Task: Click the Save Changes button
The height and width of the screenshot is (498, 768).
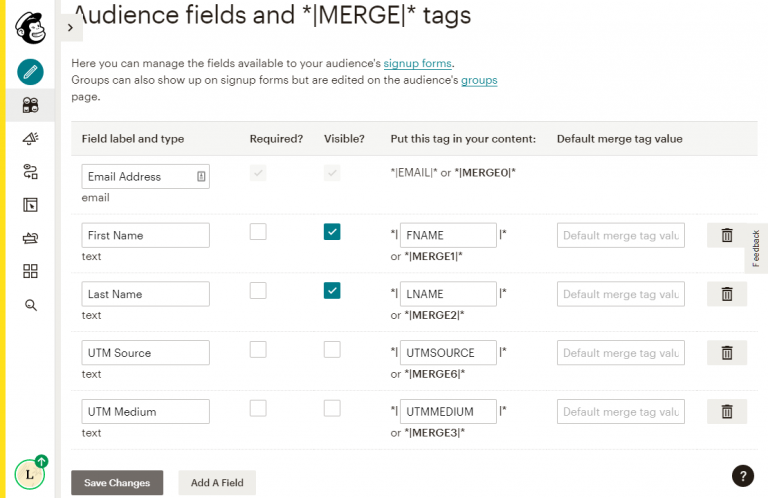Action: coord(117,483)
